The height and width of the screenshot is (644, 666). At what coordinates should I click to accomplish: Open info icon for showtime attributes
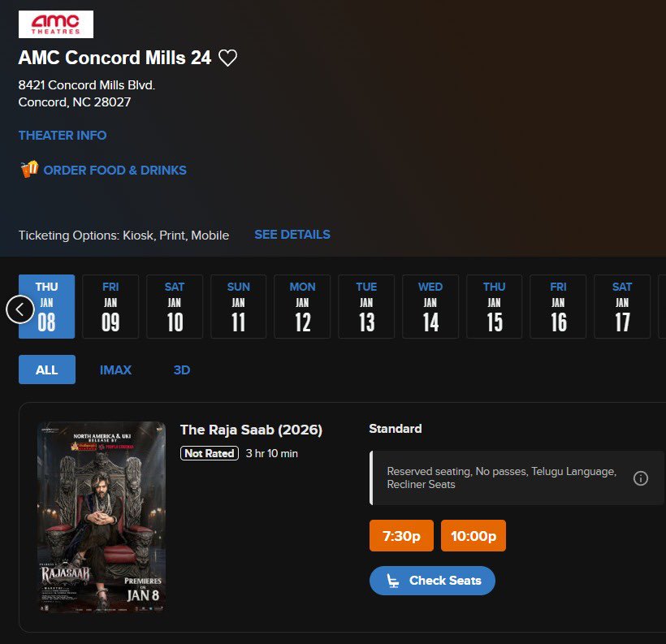coord(641,478)
